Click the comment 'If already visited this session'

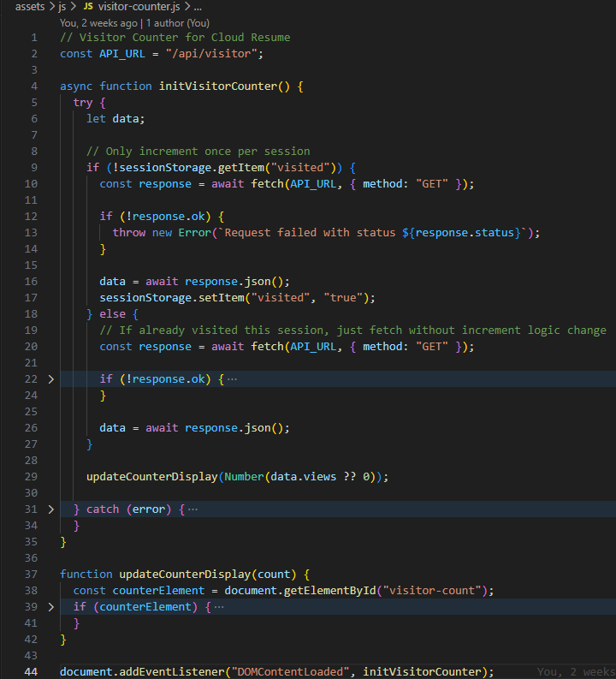click(222, 331)
